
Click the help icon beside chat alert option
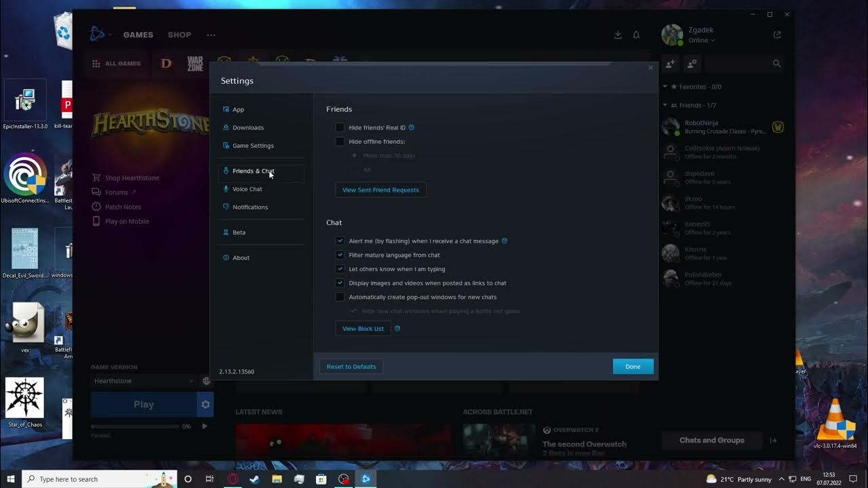pos(505,241)
